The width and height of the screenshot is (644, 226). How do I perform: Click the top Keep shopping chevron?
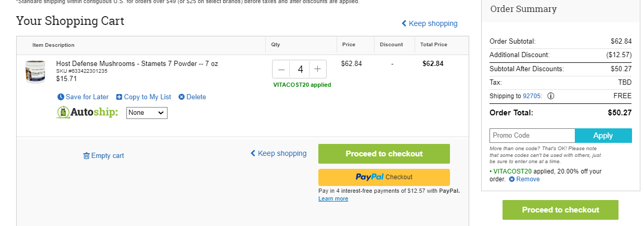click(x=404, y=23)
